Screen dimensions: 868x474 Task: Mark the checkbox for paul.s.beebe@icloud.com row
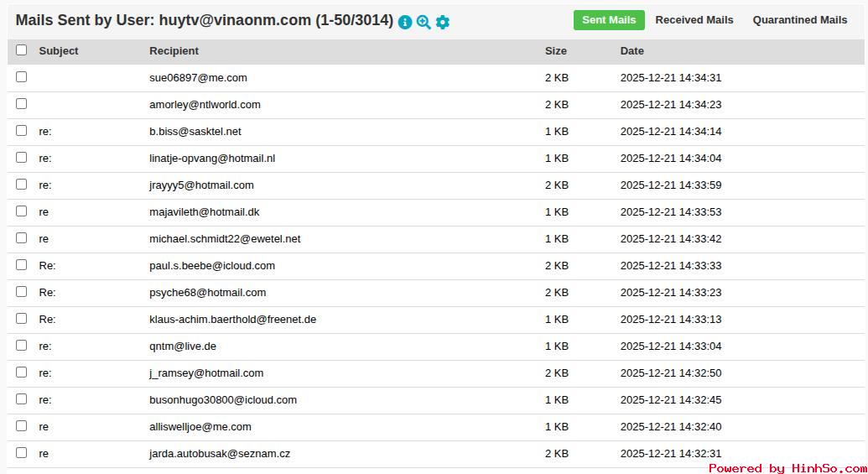pyautogui.click(x=22, y=265)
